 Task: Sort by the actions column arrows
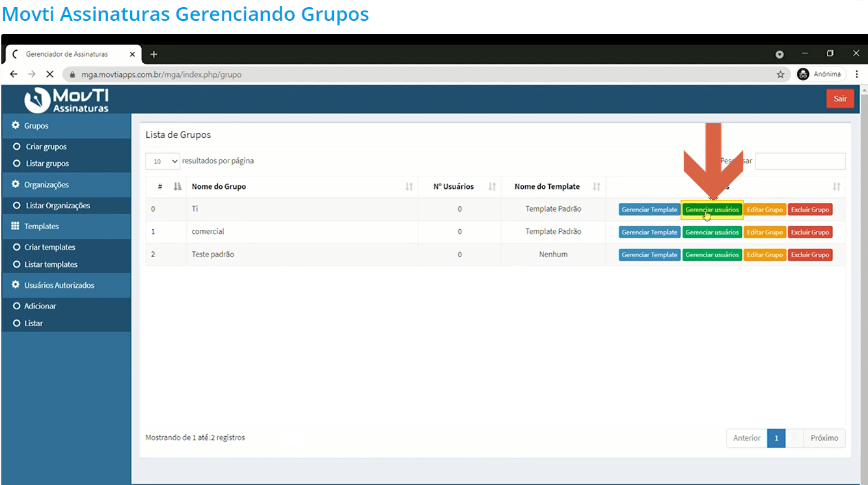click(837, 187)
